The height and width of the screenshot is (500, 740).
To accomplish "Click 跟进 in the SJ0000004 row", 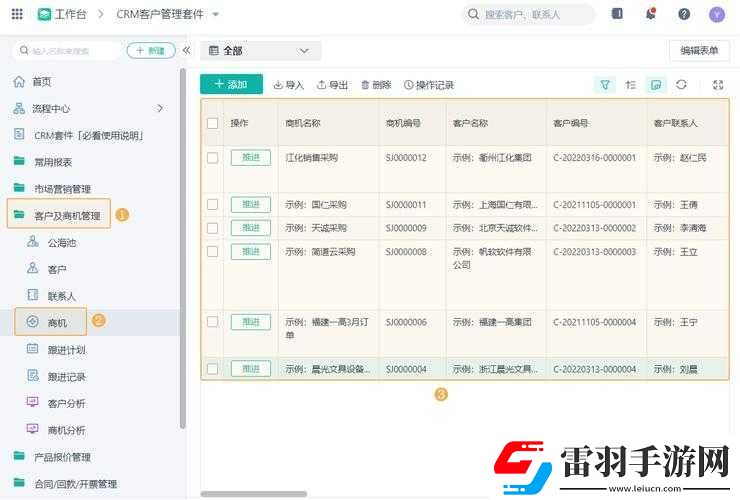I will (251, 369).
